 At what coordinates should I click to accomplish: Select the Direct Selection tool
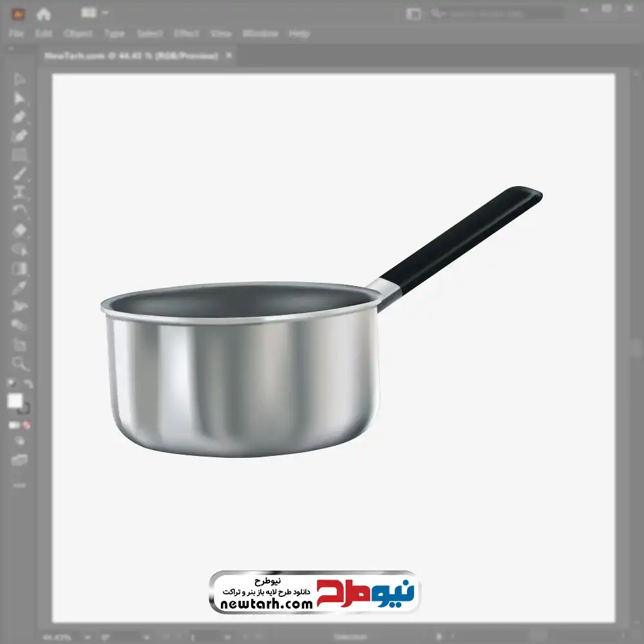click(19, 99)
